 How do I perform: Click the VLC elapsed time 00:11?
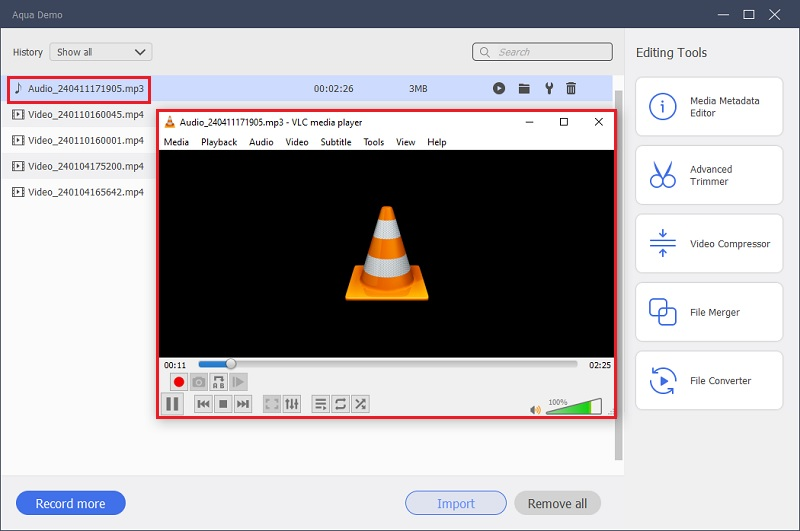click(175, 365)
